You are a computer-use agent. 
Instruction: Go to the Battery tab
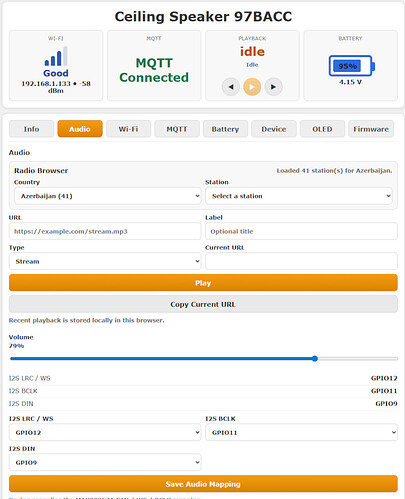(x=225, y=129)
